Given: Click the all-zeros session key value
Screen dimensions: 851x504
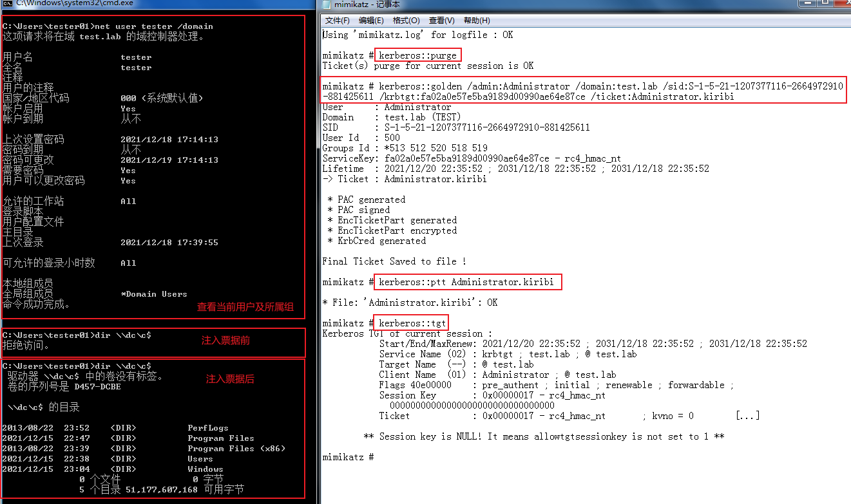Looking at the screenshot, I should click(472, 406).
